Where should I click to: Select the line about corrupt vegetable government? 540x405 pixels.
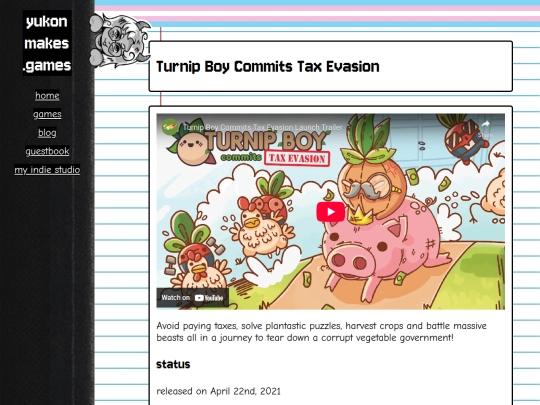[305, 338]
